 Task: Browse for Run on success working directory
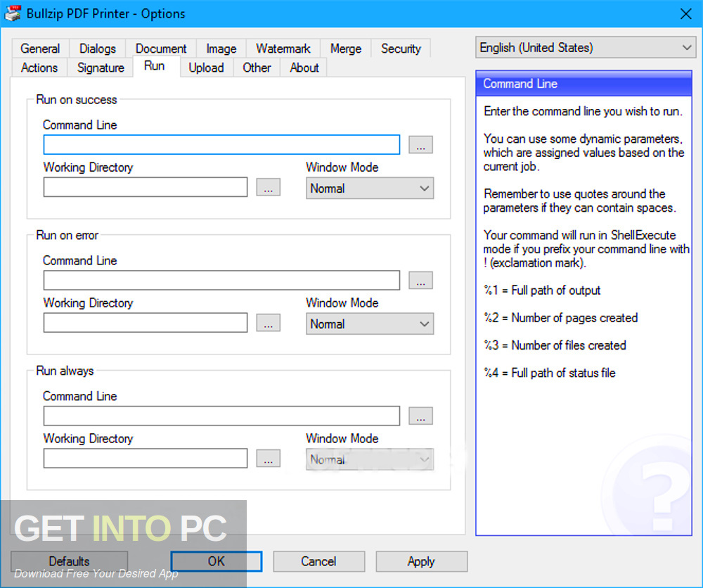pyautogui.click(x=268, y=187)
